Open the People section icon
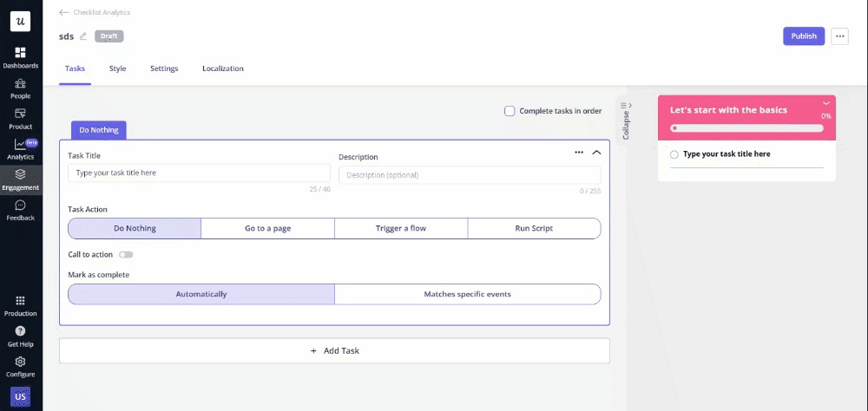Image resolution: width=868 pixels, height=411 pixels. pyautogui.click(x=20, y=84)
